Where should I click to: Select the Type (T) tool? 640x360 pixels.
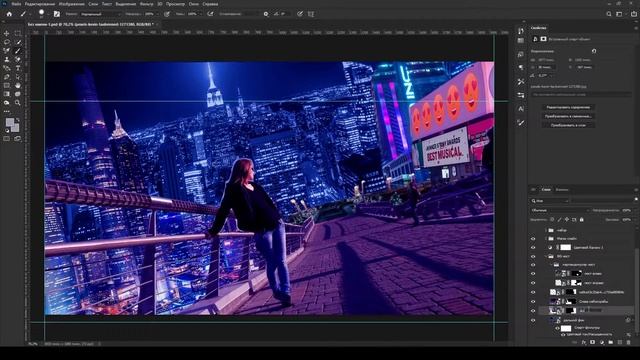pyautogui.click(x=18, y=68)
